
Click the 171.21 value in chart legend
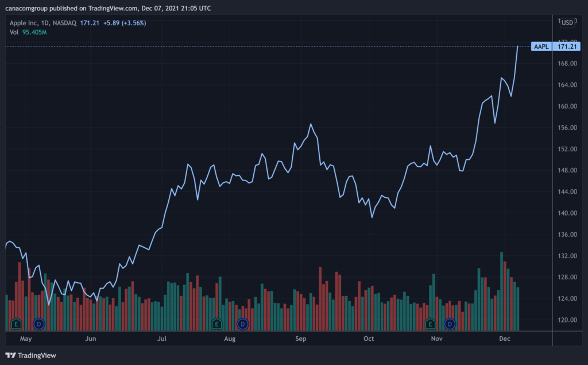point(90,23)
